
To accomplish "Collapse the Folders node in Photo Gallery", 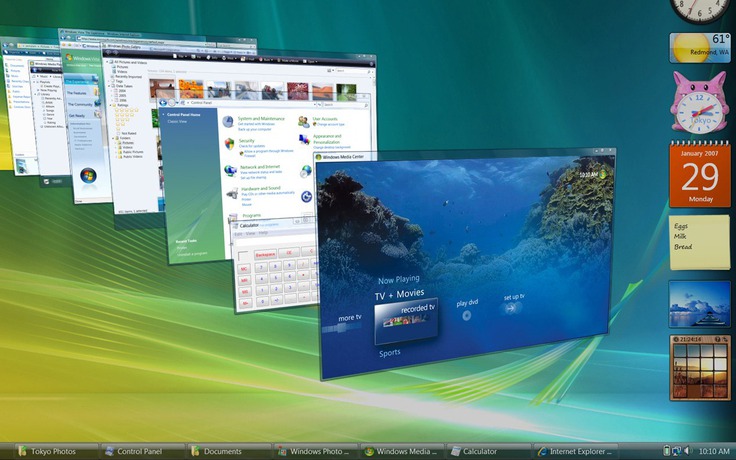I will point(114,138).
